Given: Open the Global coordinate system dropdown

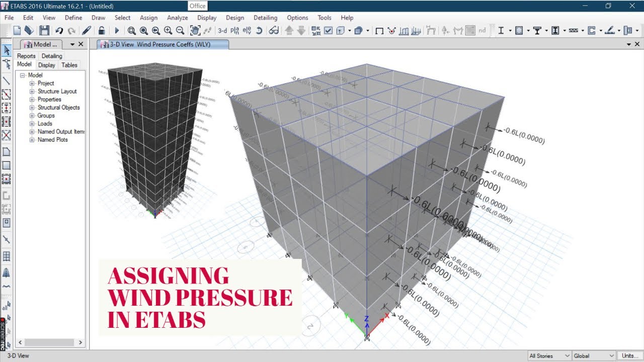Looking at the screenshot, I should pyautogui.click(x=594, y=355).
